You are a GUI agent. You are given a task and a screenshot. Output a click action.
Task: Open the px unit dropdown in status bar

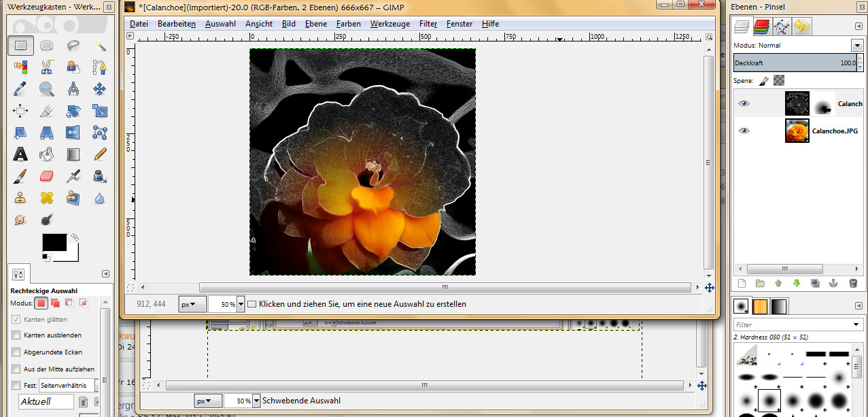pos(192,304)
